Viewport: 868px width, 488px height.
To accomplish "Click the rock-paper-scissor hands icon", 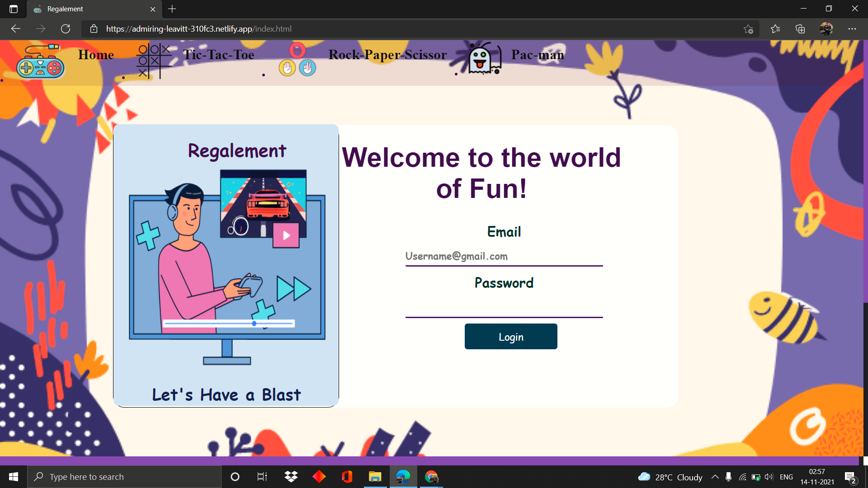I will point(297,60).
